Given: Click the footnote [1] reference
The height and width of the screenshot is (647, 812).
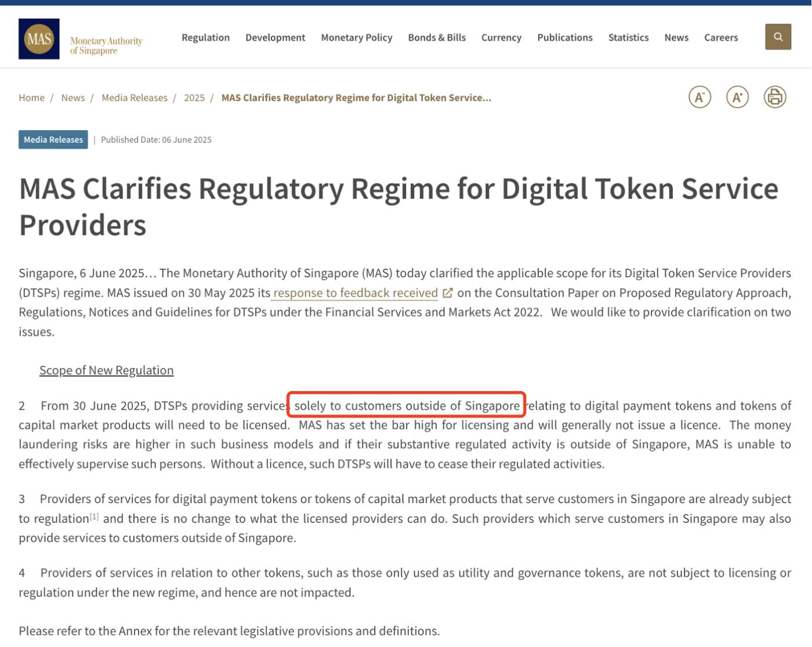Looking at the screenshot, I should pos(94,516).
